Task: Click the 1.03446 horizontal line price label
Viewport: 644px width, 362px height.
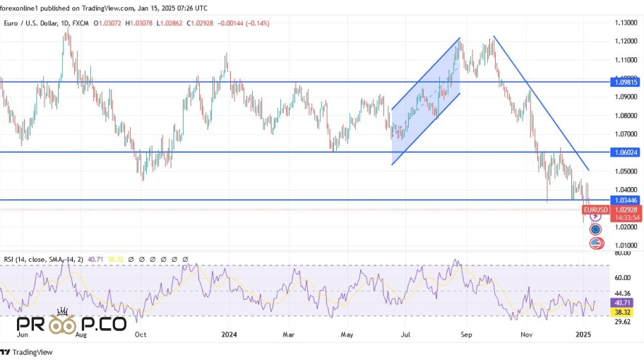Action: [x=626, y=200]
